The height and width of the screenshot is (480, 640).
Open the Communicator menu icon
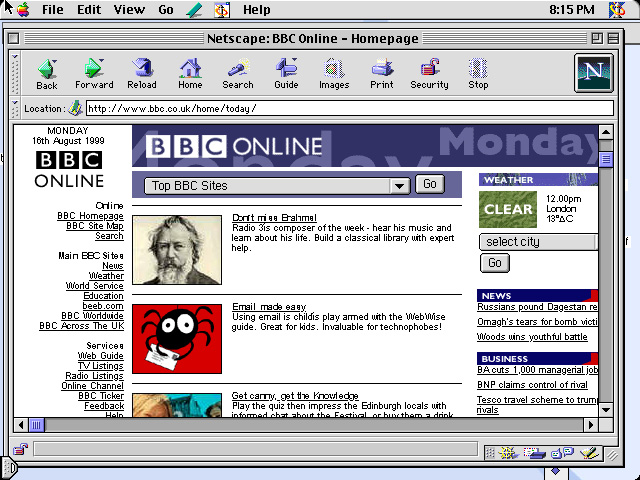[x=222, y=9]
